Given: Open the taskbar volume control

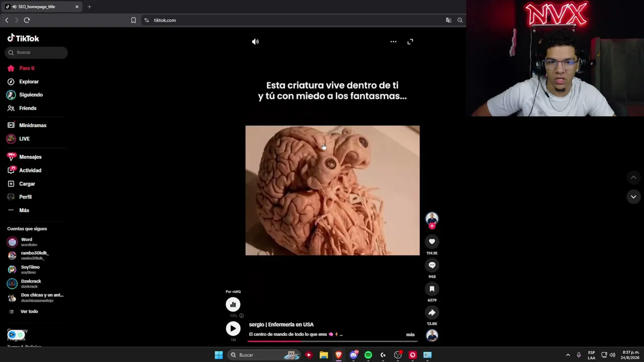Looking at the screenshot, I should (x=612, y=355).
